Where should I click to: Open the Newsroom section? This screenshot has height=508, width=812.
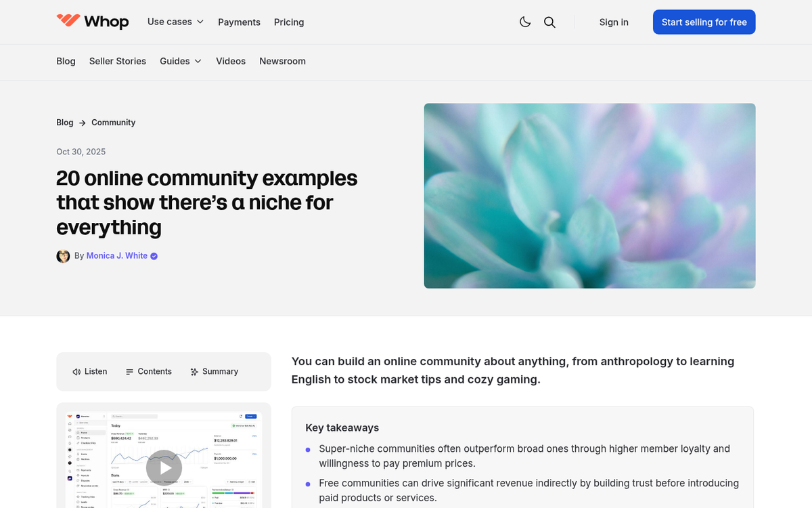282,61
